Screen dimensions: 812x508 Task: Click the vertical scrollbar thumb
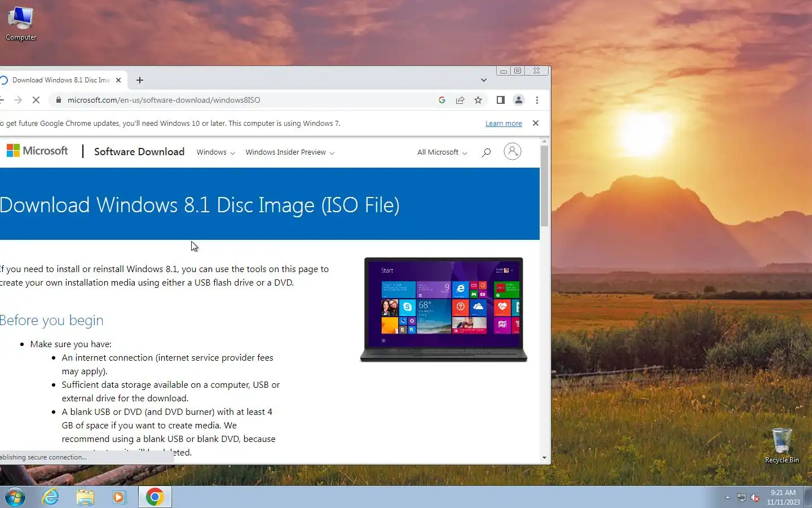pyautogui.click(x=544, y=186)
